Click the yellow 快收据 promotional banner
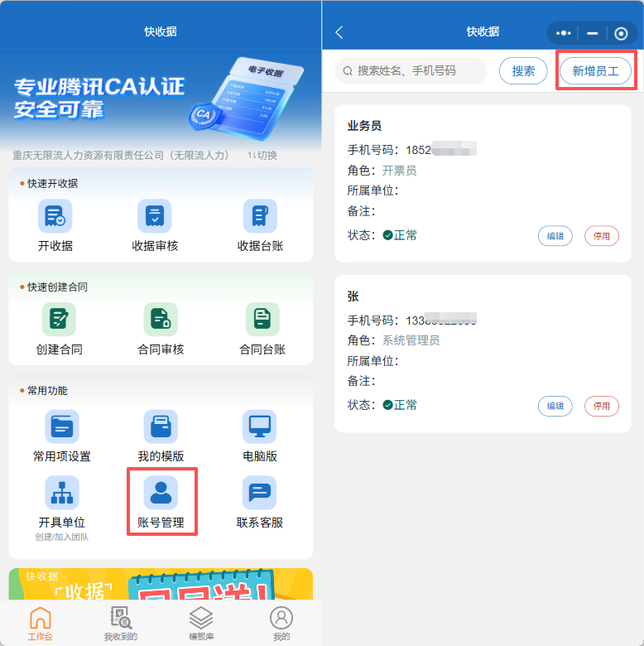The height and width of the screenshot is (646, 644). [161, 584]
